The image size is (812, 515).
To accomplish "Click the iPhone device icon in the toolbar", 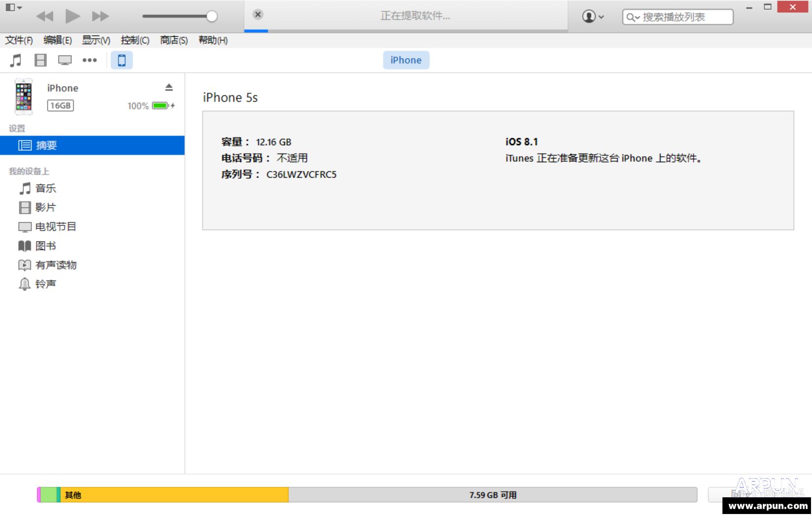I will click(122, 60).
